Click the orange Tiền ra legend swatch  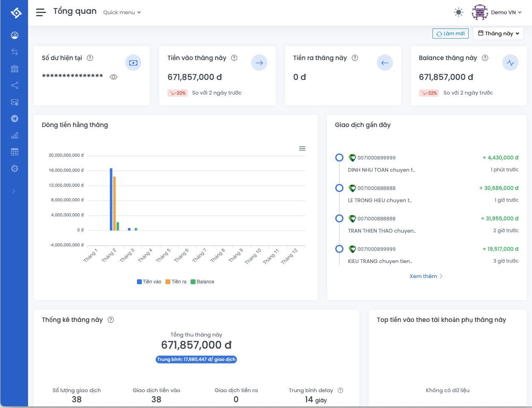coord(168,282)
